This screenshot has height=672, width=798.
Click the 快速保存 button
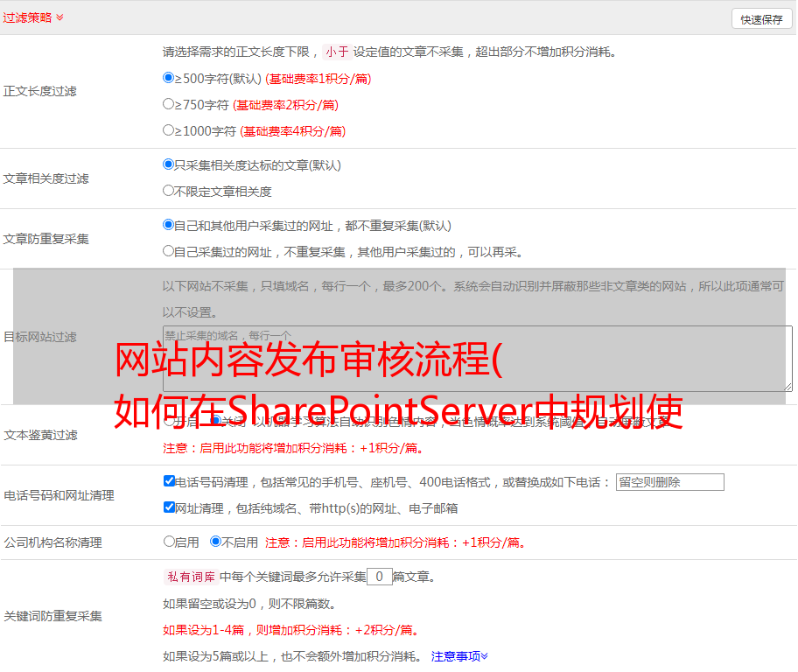pos(761,19)
